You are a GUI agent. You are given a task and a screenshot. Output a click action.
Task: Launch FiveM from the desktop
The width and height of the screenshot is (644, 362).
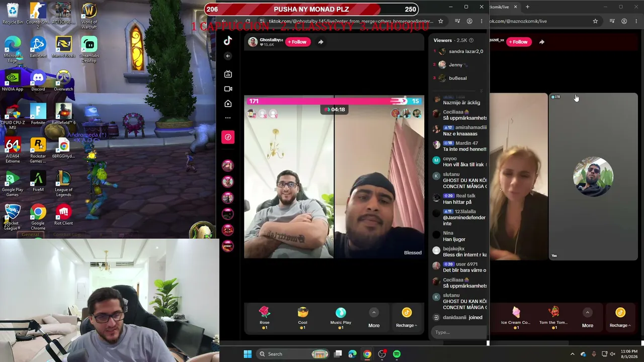tap(38, 182)
